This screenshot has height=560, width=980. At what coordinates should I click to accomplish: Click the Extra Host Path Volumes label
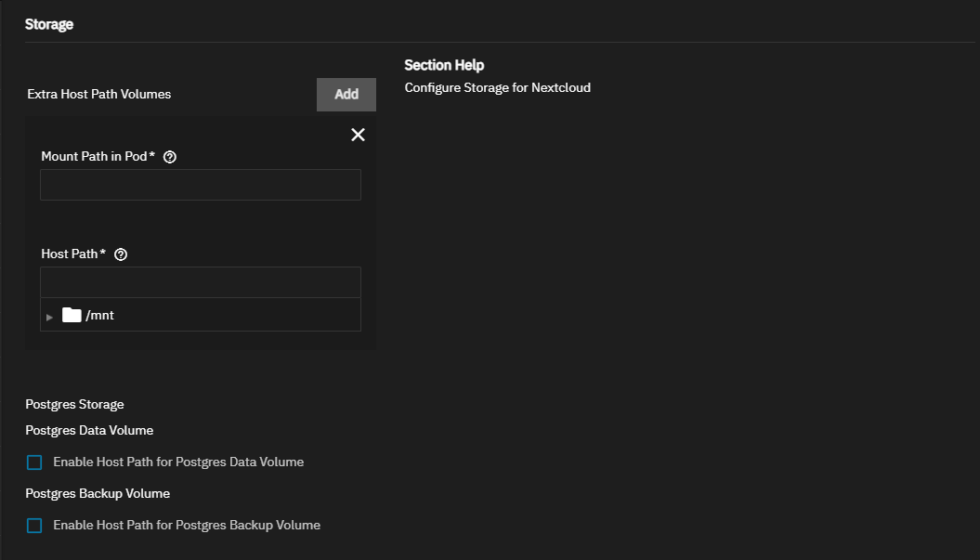coord(98,95)
